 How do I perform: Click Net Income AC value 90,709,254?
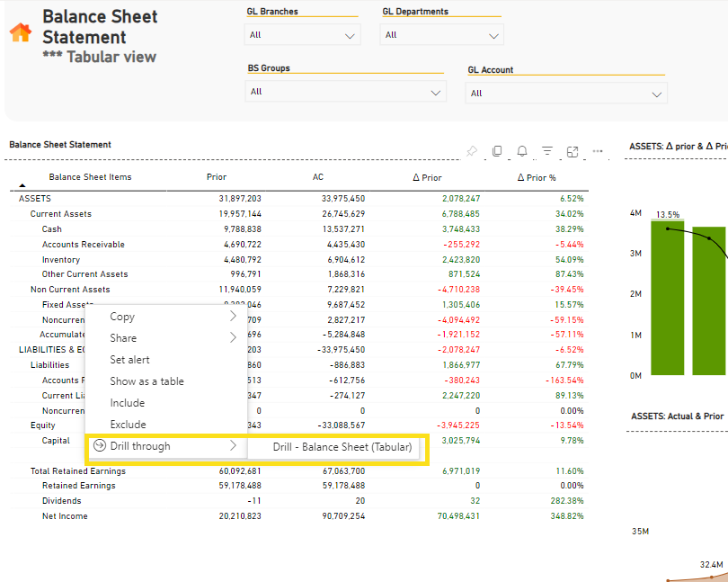[343, 516]
